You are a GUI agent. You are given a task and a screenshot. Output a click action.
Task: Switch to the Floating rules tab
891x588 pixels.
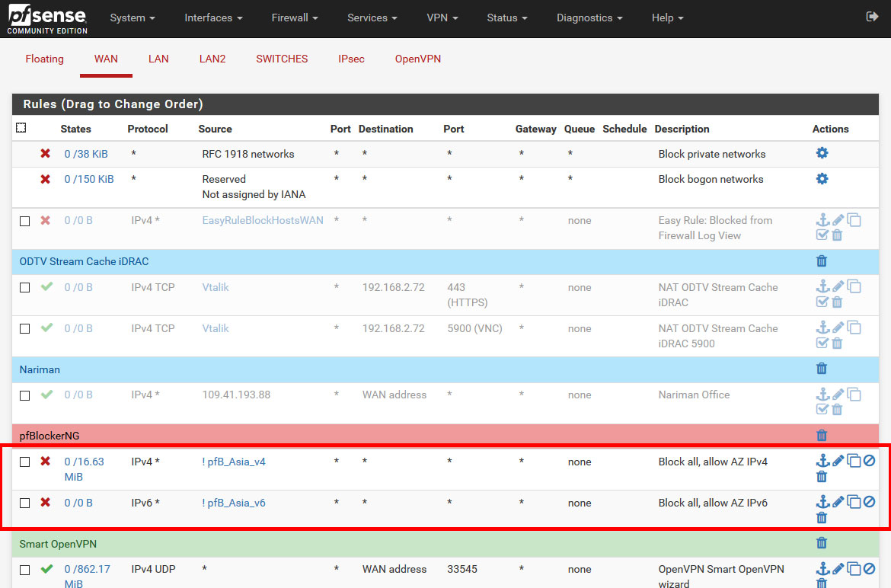tap(44, 59)
